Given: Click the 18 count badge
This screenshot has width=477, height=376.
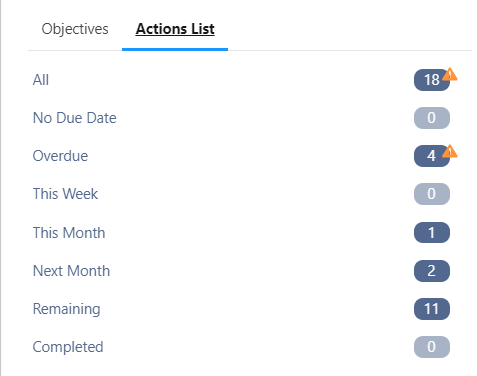Looking at the screenshot, I should pos(432,80).
